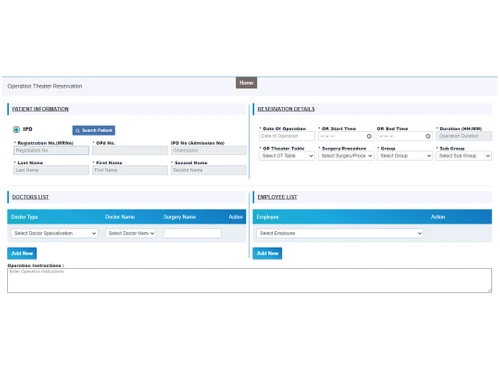
Task: Click the OPd No. input field
Action: coord(130,150)
